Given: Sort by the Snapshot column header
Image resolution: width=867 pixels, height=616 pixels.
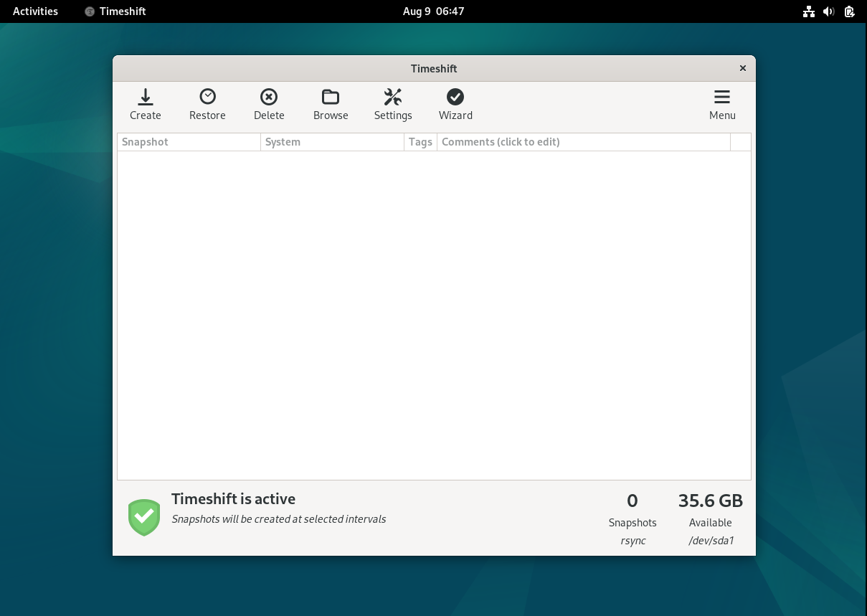Looking at the screenshot, I should [189, 142].
